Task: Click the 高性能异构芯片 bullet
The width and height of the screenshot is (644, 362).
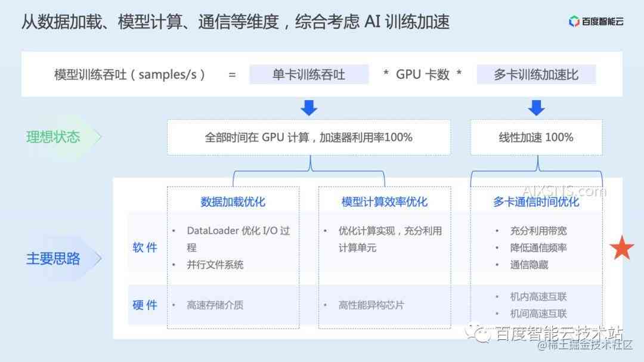Action: 371,305
